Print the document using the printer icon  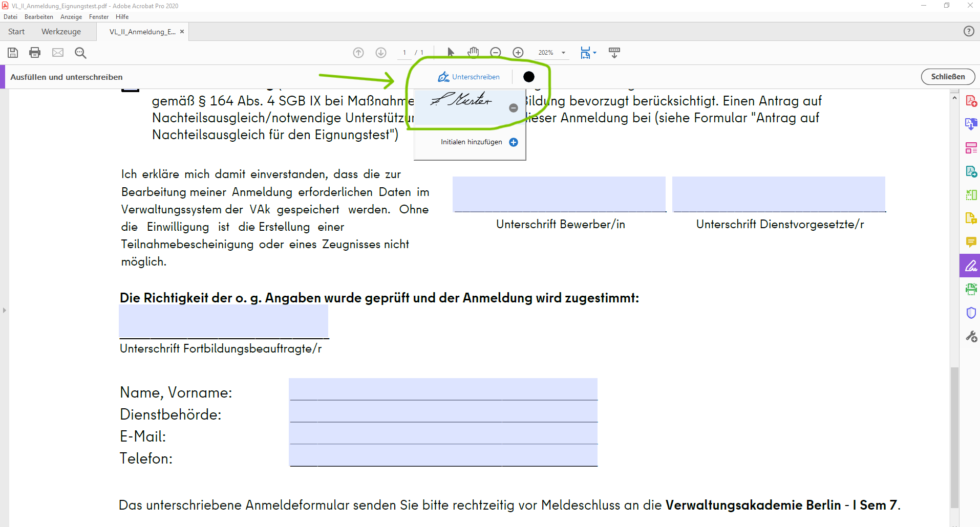point(35,53)
